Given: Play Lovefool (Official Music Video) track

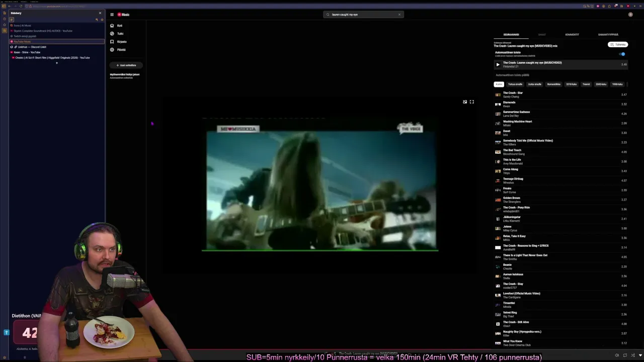Looking at the screenshot, I should (561, 295).
